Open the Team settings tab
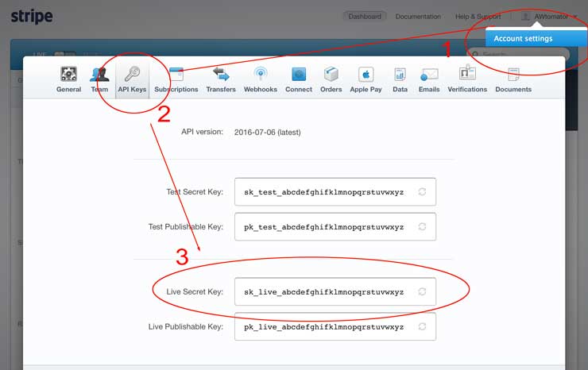The width and height of the screenshot is (588, 370). tap(99, 79)
